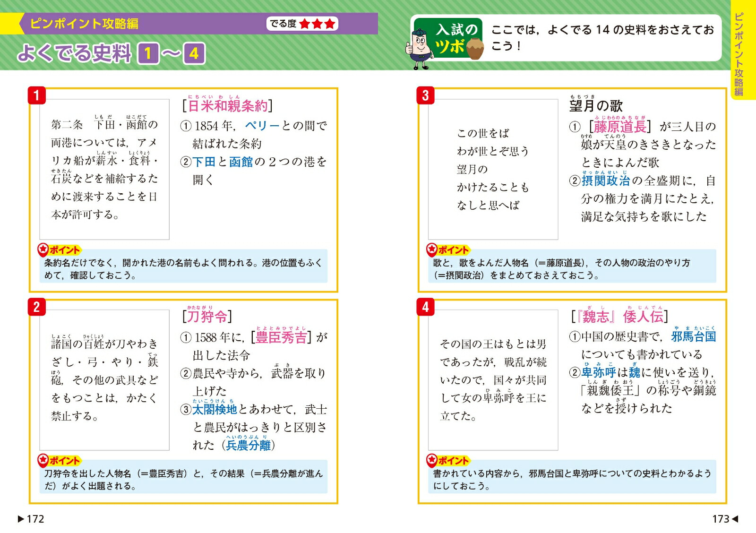Click the blue 太閤検地 keyword
This screenshot has width=756, height=533.
(215, 409)
